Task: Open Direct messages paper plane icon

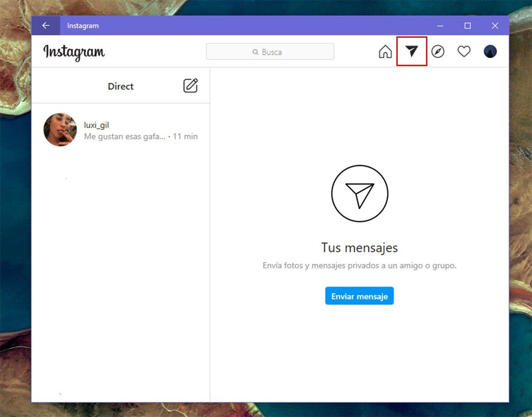Action: pyautogui.click(x=411, y=52)
